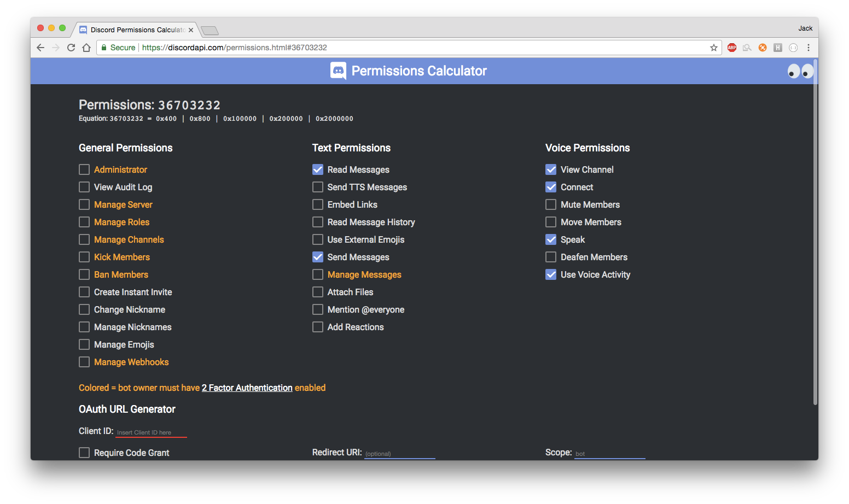The height and width of the screenshot is (504, 849).
Task: Tick the Mute Members checkbox
Action: click(551, 204)
